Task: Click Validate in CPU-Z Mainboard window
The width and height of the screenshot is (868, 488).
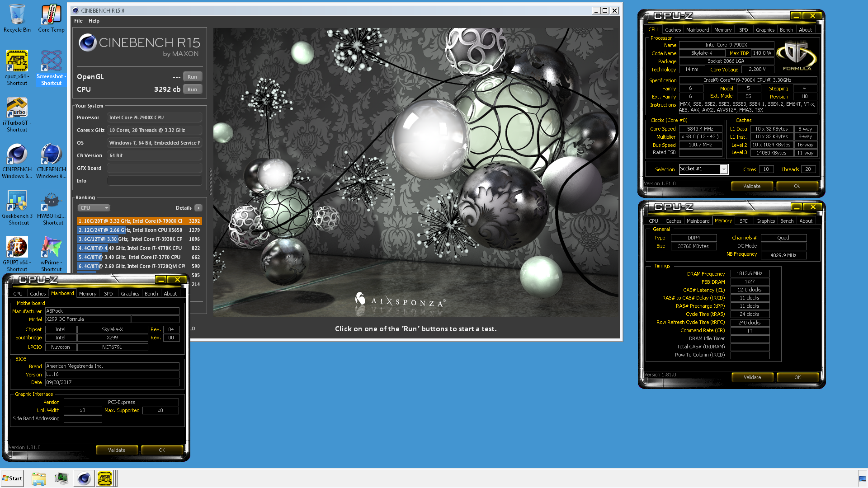Action: pyautogui.click(x=117, y=450)
